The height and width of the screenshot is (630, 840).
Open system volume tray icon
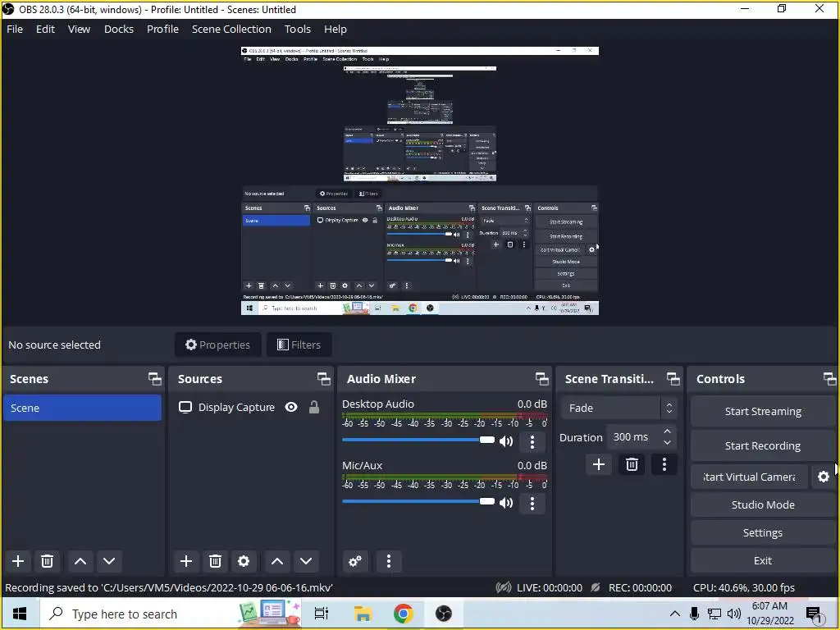tap(734, 614)
